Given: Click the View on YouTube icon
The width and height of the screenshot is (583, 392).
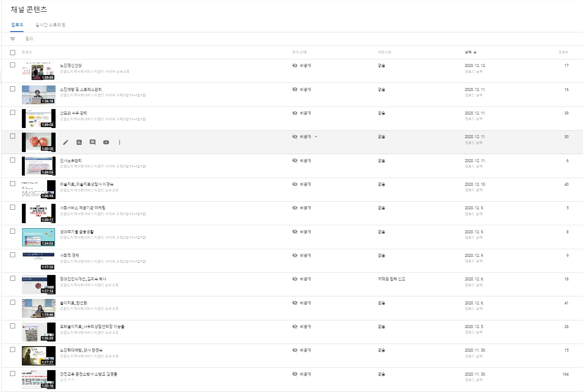Looking at the screenshot, I should pyautogui.click(x=106, y=142).
